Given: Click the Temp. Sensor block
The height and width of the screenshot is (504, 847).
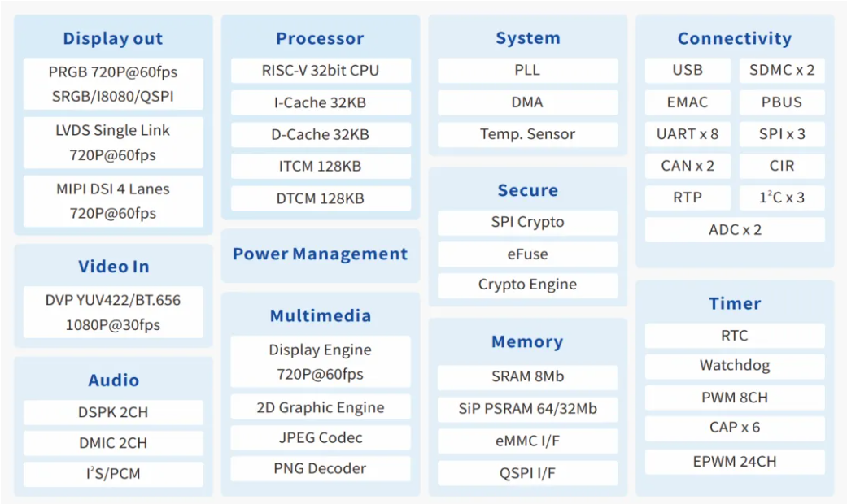Looking at the screenshot, I should [x=527, y=134].
